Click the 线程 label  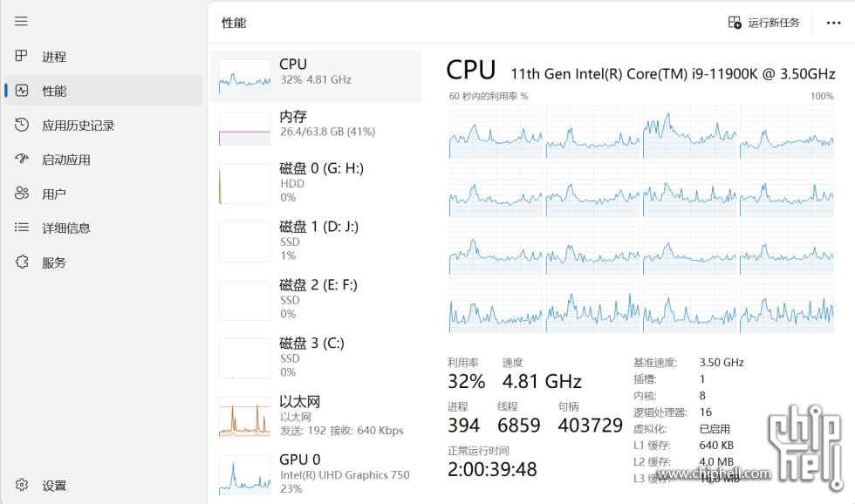point(508,406)
